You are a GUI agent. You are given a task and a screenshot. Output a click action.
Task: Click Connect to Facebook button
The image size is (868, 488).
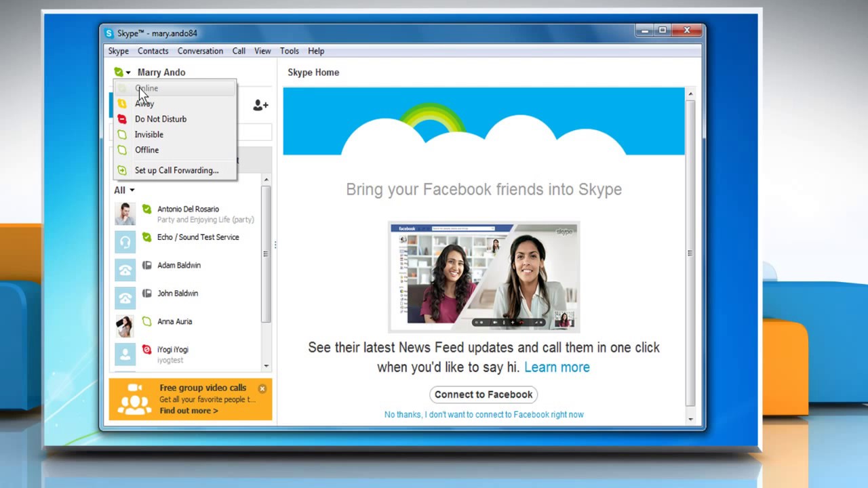484,394
